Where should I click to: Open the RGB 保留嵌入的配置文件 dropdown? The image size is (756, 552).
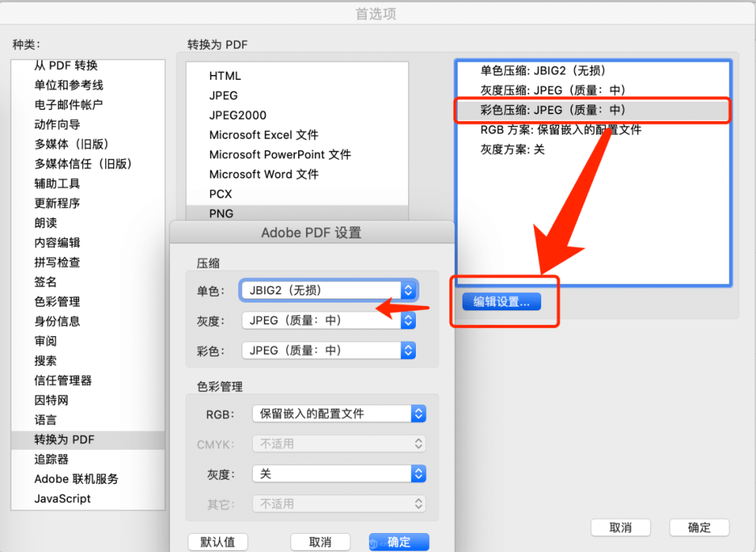point(339,413)
